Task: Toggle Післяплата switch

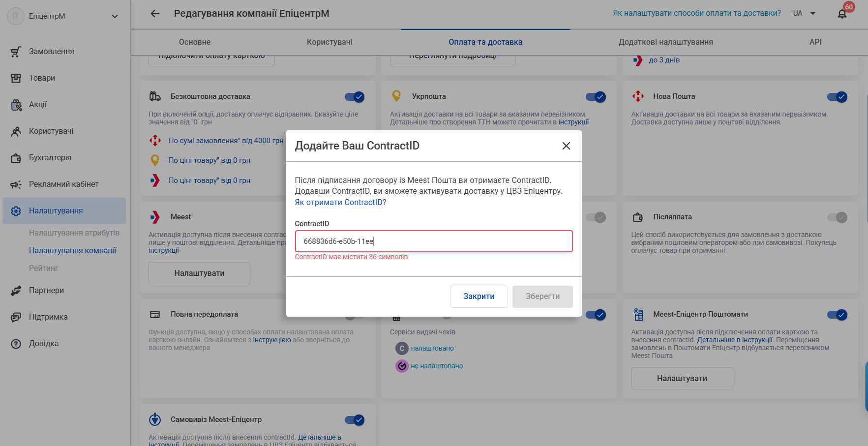Action: tap(837, 217)
